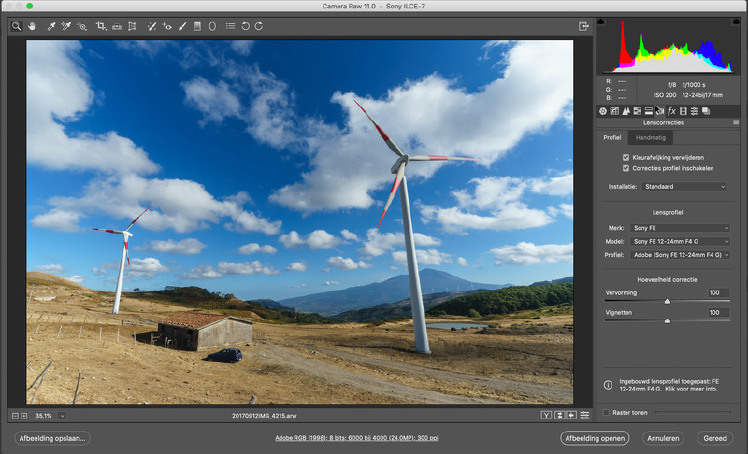Zoom out with the minus button
748x454 pixels.
click(x=15, y=416)
